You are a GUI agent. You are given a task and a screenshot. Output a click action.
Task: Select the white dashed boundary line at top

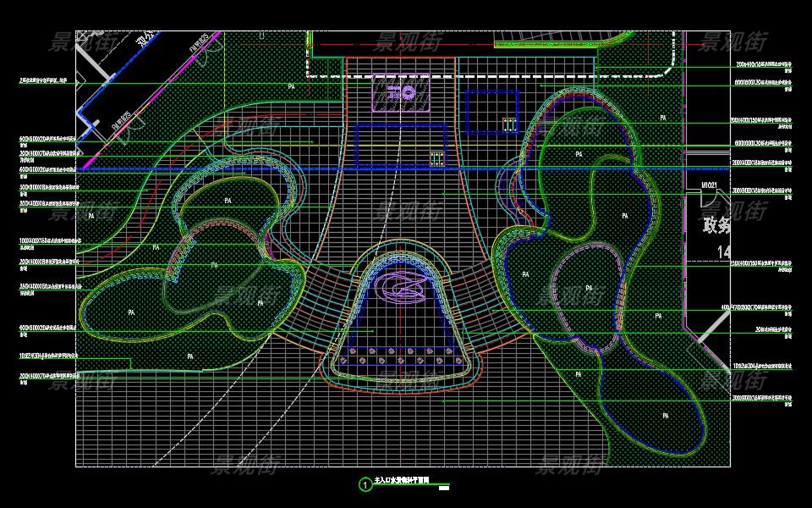pyautogui.click(x=491, y=76)
